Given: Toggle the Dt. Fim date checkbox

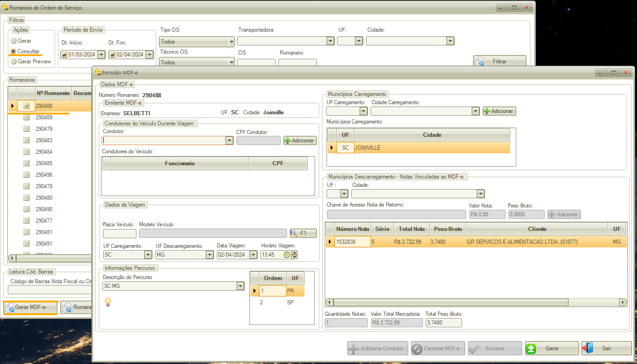Looking at the screenshot, I should pos(113,55).
